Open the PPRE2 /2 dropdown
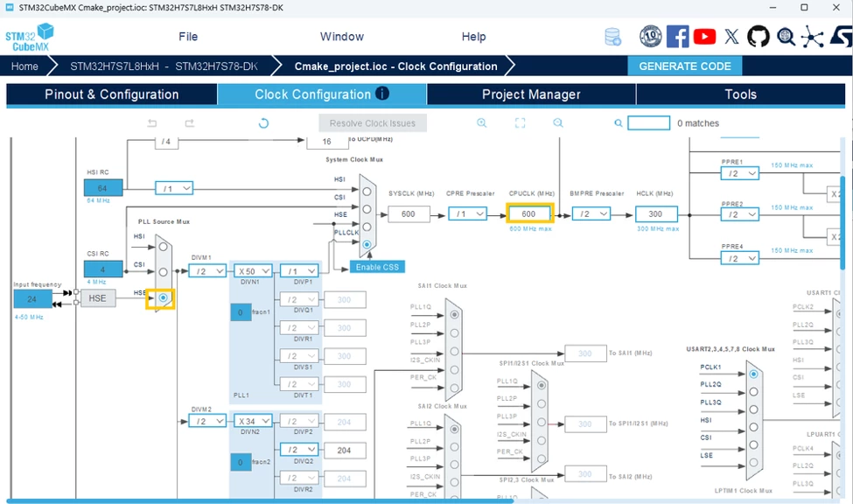Viewport: 853px width, 504px height. click(x=740, y=214)
